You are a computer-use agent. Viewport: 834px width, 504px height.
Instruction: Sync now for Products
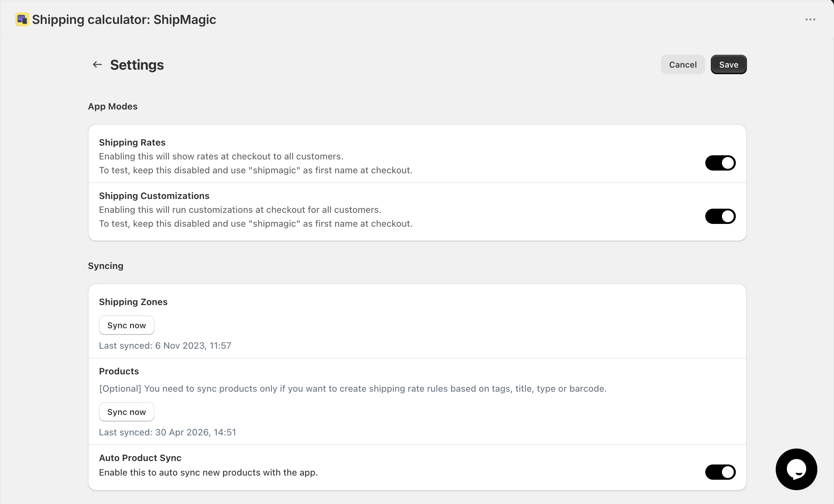coord(127,412)
